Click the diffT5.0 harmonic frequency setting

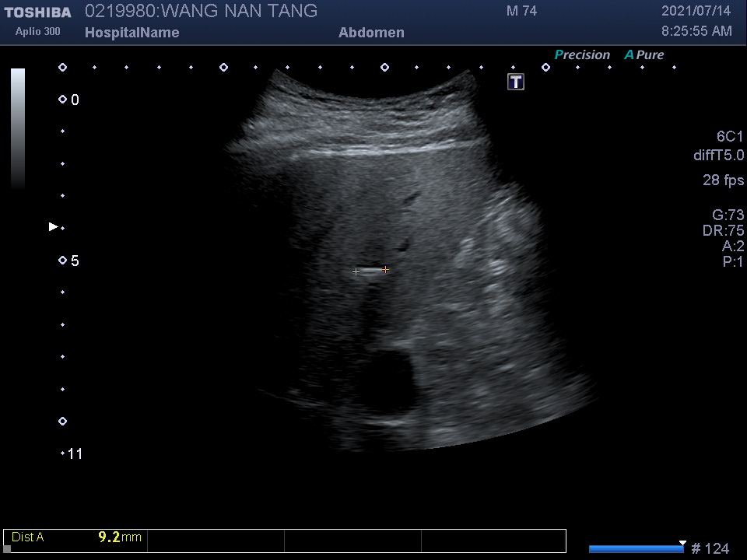tap(718, 156)
